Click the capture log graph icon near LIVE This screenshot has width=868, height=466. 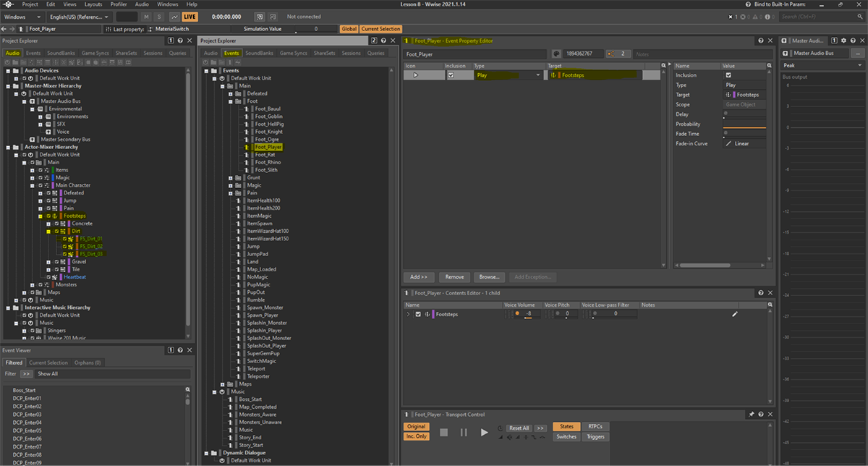click(x=175, y=17)
